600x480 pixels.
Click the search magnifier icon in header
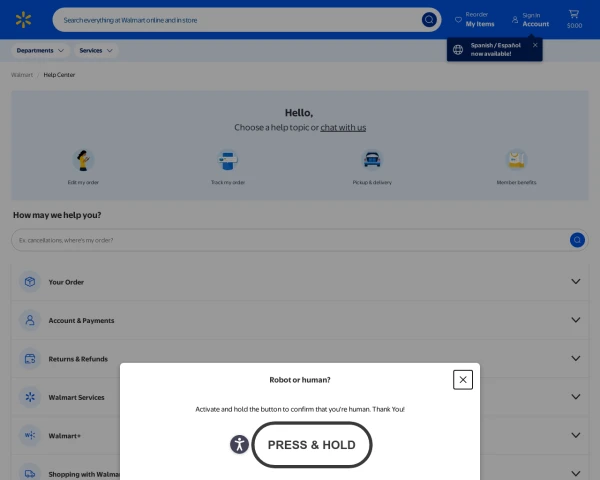tap(429, 19)
